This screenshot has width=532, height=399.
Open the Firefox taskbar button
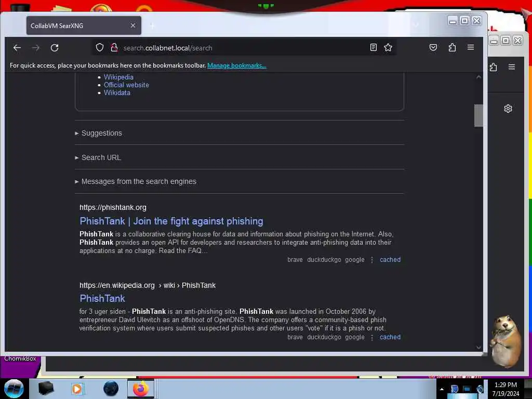click(x=141, y=389)
